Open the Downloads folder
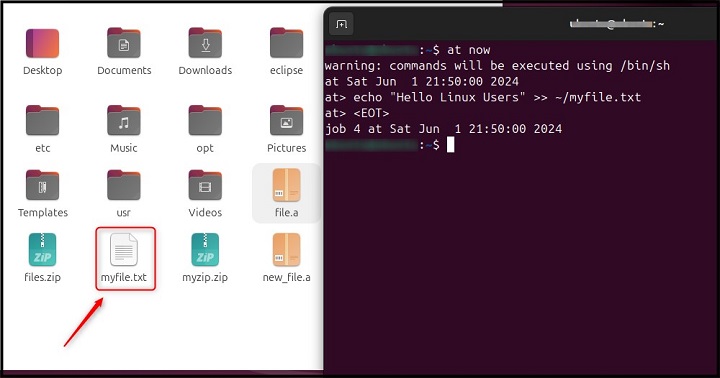The width and height of the screenshot is (720, 378). point(205,43)
